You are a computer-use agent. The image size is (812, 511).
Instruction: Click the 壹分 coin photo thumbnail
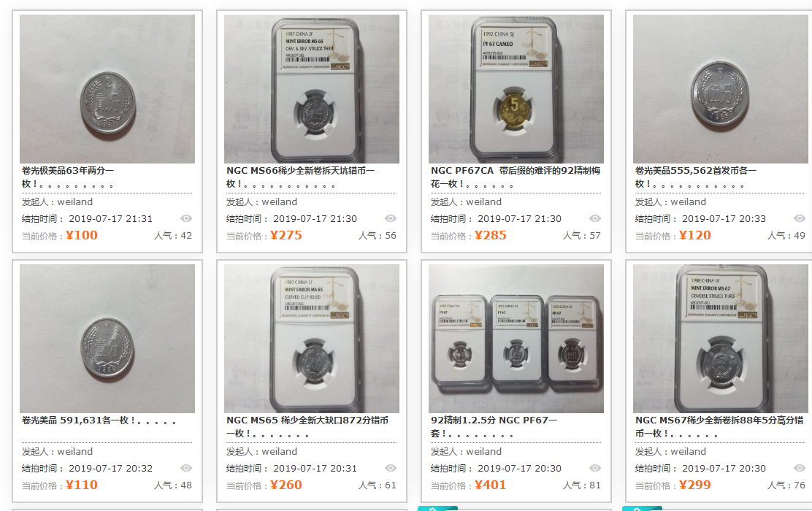coord(107,339)
